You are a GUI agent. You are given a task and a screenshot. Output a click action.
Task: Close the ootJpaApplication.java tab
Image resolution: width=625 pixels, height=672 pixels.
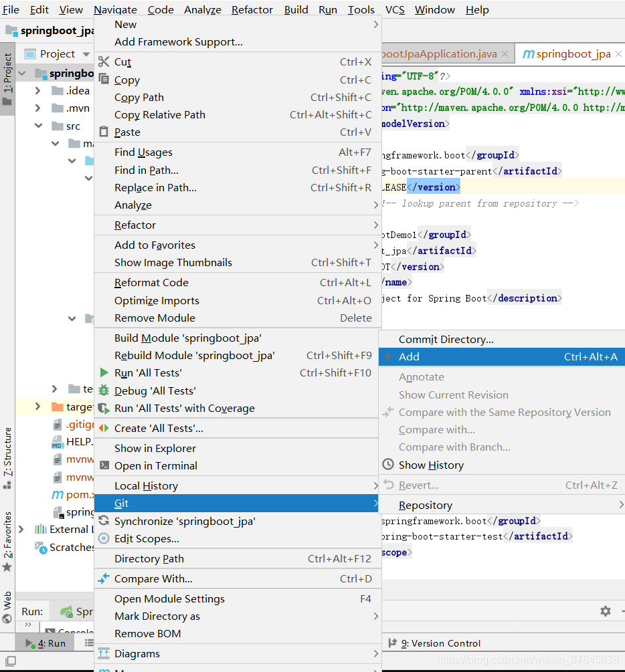pos(505,53)
